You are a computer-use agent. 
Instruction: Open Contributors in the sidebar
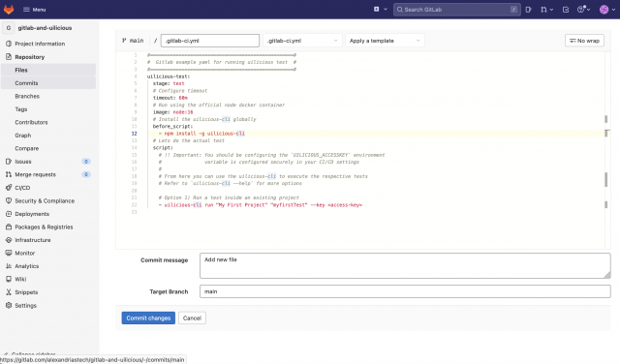point(31,122)
